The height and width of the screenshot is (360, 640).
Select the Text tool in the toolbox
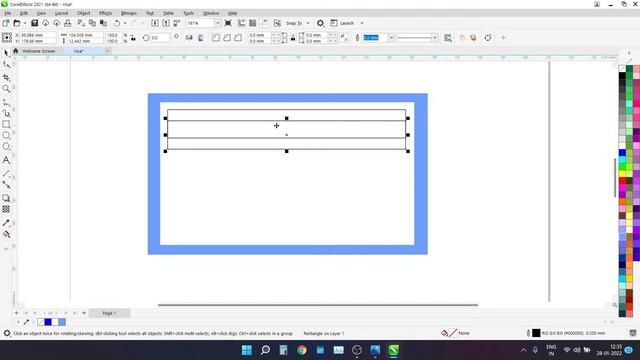click(6, 160)
